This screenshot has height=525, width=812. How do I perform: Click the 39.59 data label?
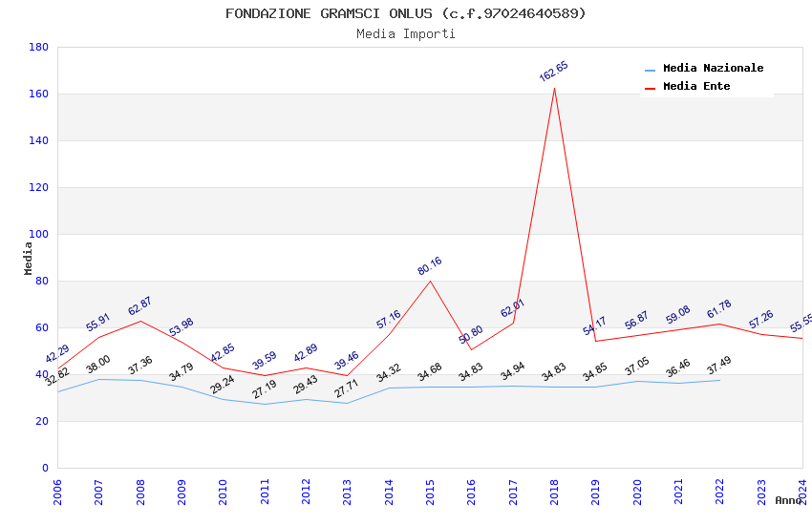(x=264, y=361)
